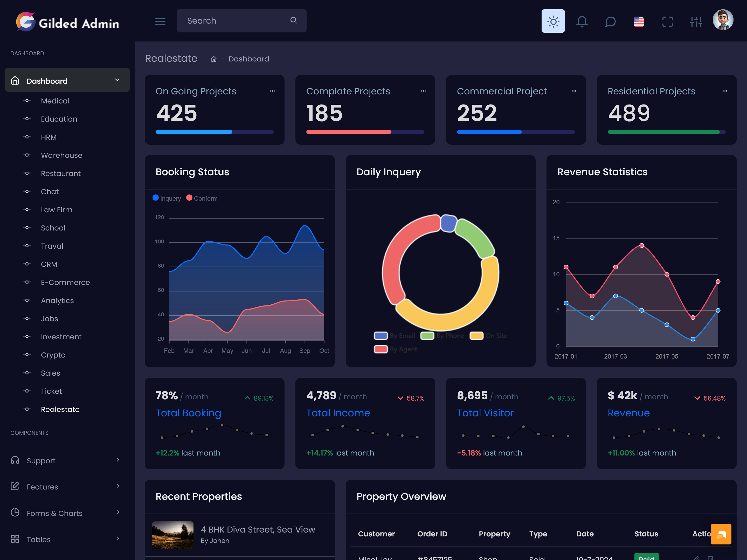The image size is (747, 560).
Task: Open On Going Projects options dots
Action: pos(272,91)
